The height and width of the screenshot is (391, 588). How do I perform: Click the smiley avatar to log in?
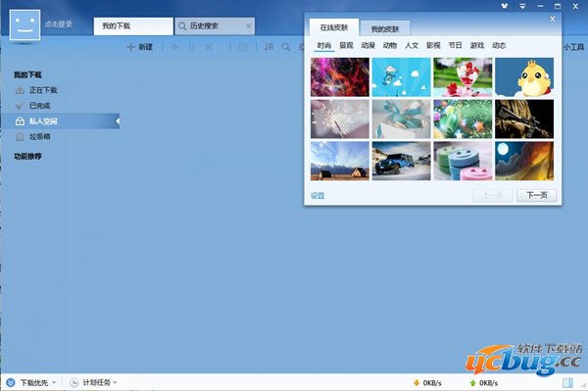point(24,24)
